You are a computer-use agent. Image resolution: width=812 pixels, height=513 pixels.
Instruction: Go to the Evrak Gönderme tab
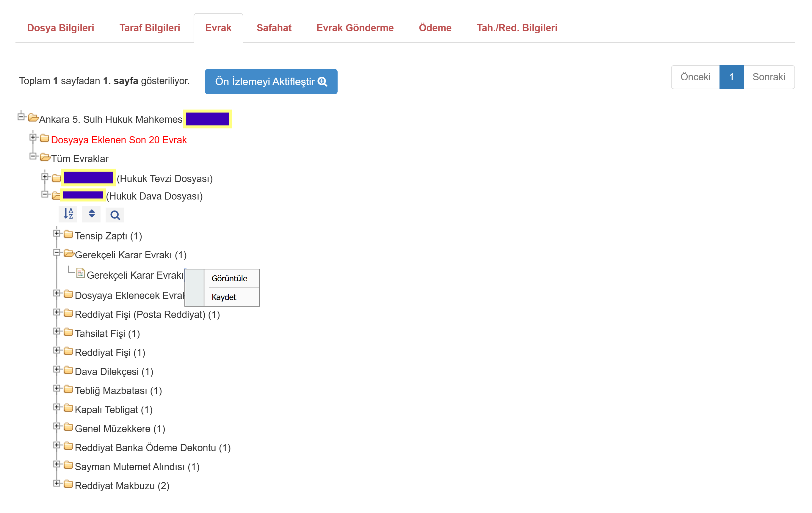355,28
